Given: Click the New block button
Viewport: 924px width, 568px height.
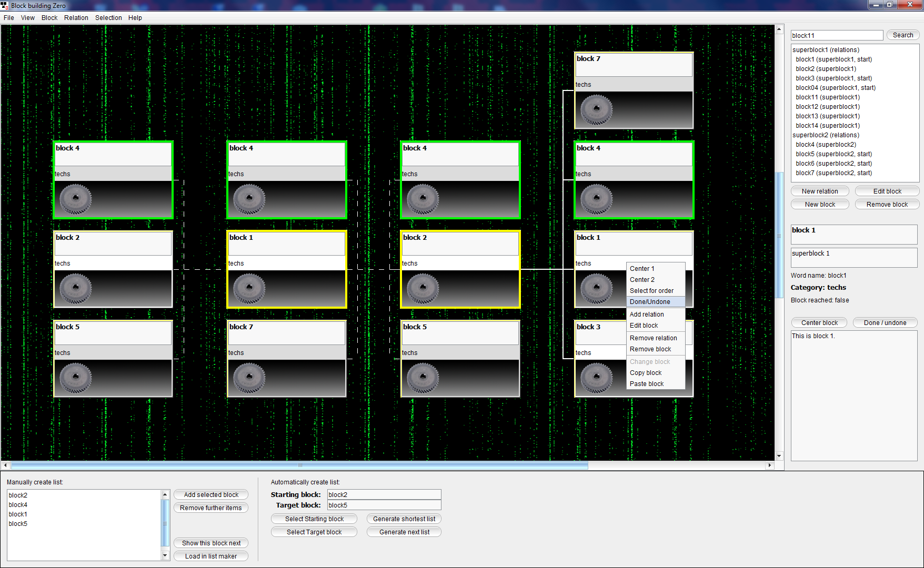Looking at the screenshot, I should point(820,205).
